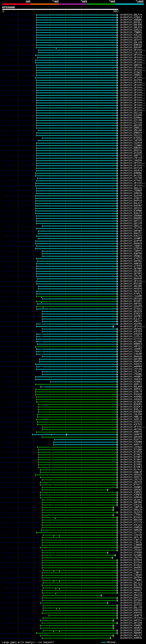Select hit label UniRef100_B3TA03
This screenshot has width=146, height=644.
[x=131, y=517]
